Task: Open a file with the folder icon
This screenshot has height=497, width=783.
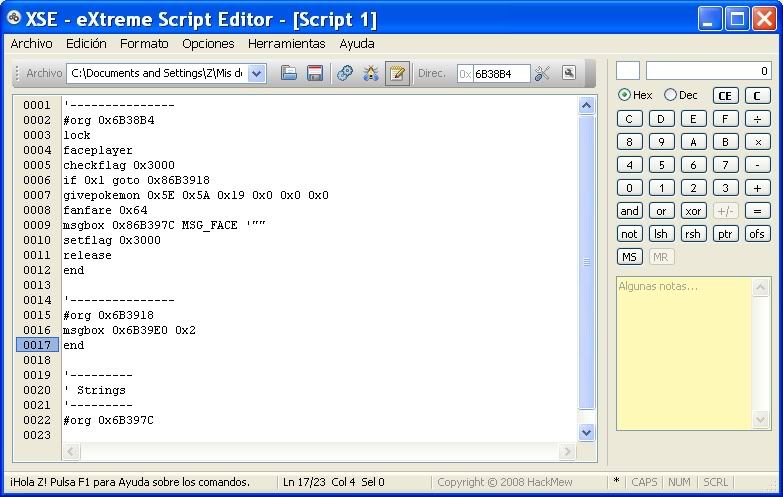Action: click(289, 73)
